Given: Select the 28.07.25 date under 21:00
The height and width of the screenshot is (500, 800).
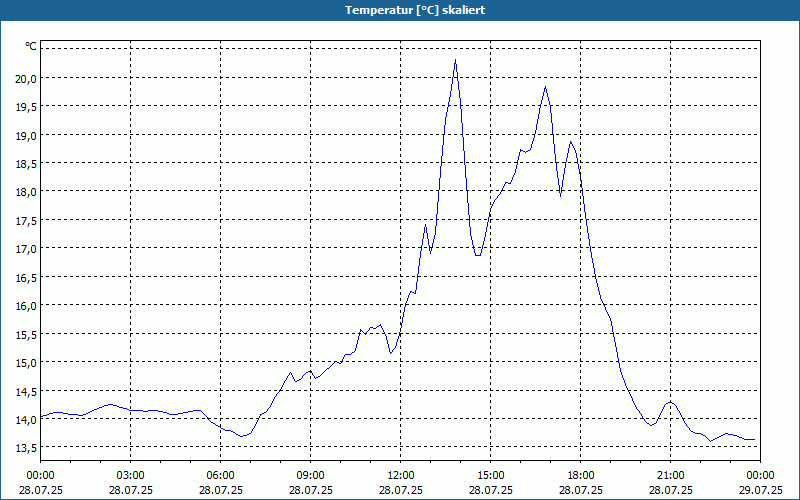Looking at the screenshot, I should click(670, 490).
